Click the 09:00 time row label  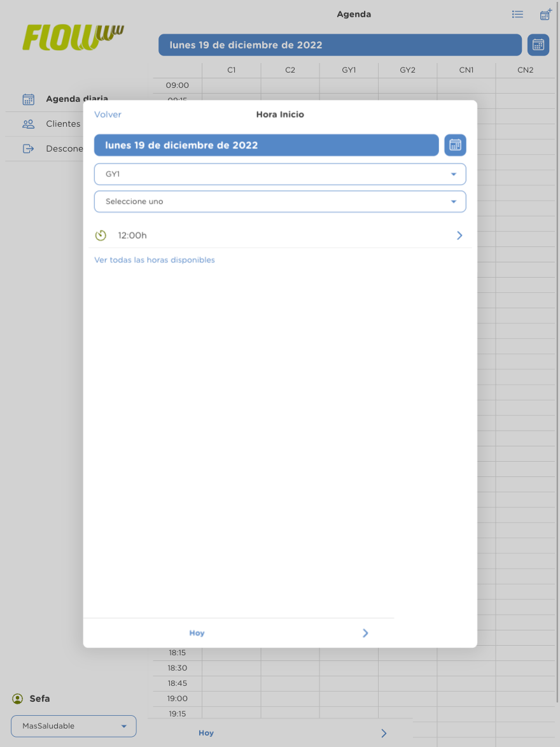[x=177, y=85]
